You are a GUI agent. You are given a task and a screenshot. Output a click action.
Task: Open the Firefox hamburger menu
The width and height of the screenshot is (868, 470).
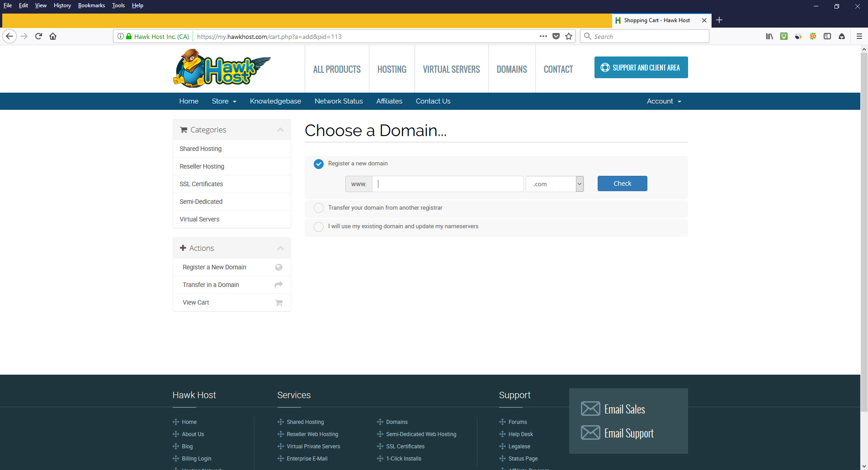click(859, 36)
